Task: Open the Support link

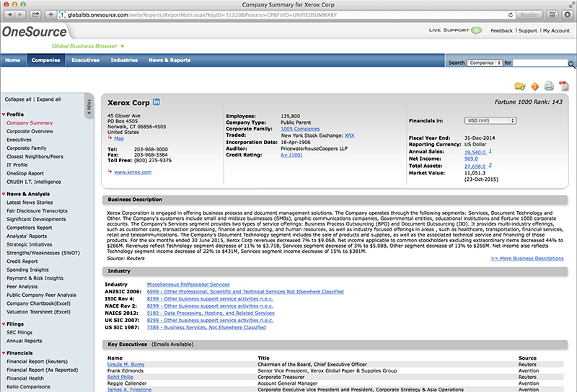Action: (x=528, y=31)
